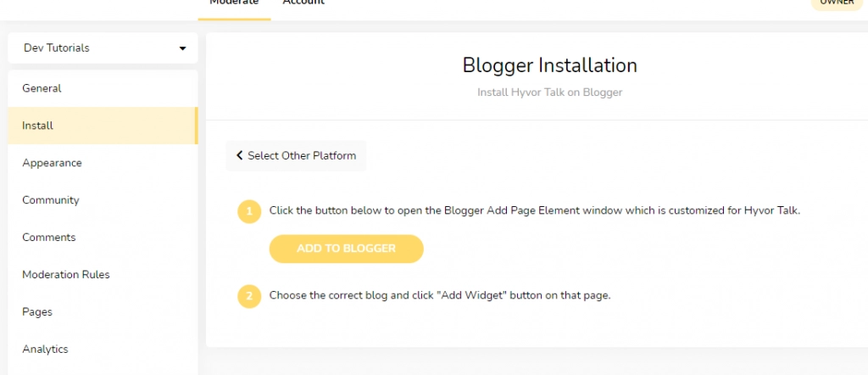Open the Appearance section
868x375 pixels.
103,163
